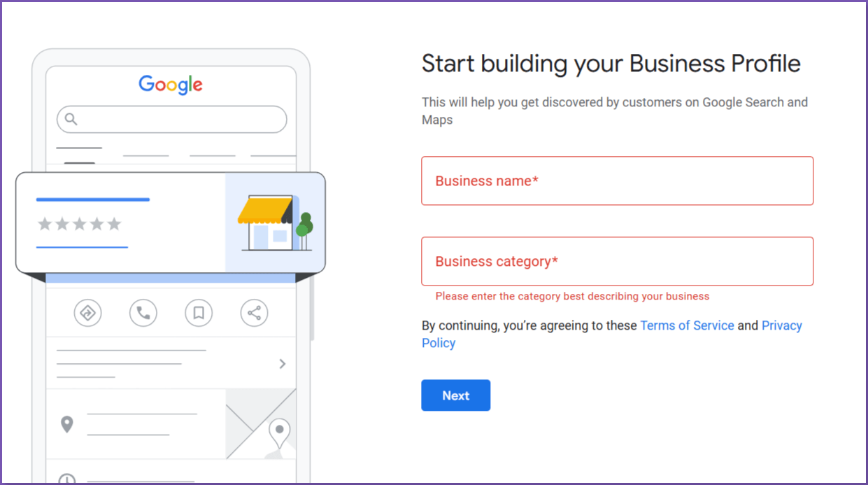Click the share icon in the phone mockup
The image size is (868, 485).
click(254, 313)
